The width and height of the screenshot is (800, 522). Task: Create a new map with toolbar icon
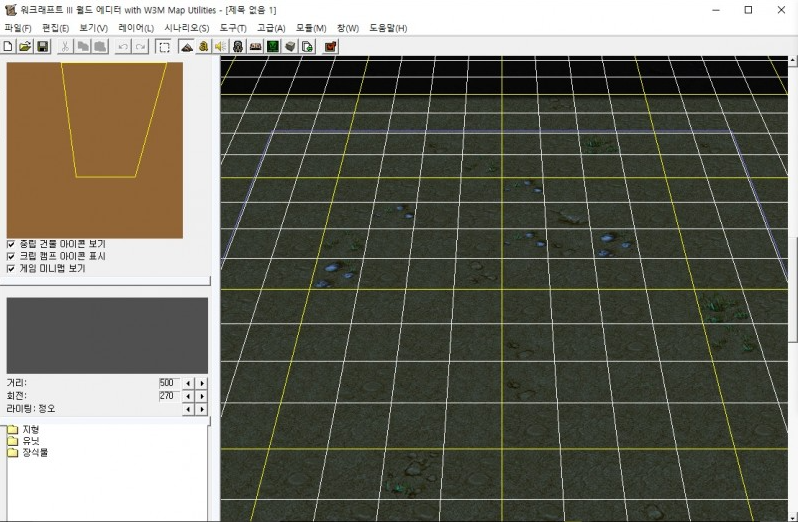click(8, 47)
